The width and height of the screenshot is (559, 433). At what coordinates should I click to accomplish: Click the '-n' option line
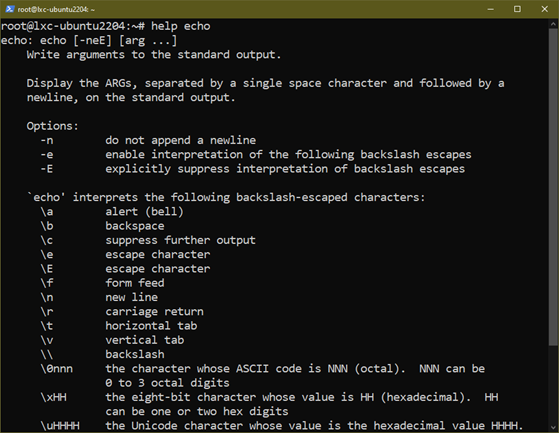(148, 140)
